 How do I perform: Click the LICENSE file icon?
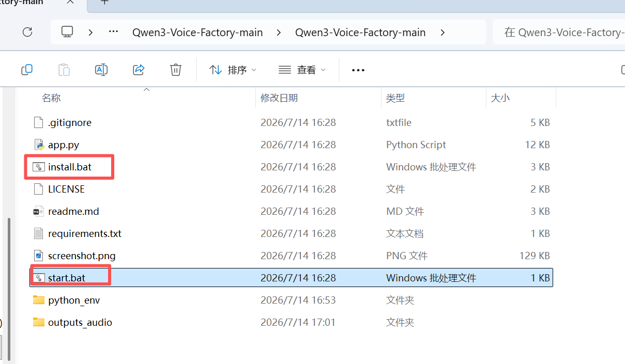pyautogui.click(x=38, y=189)
